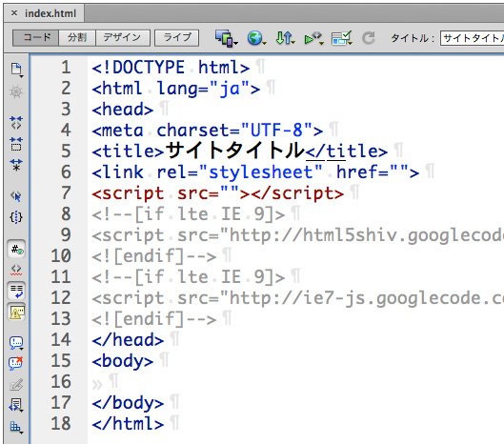
Task: Select the index.html document tab
Action: 50,13
